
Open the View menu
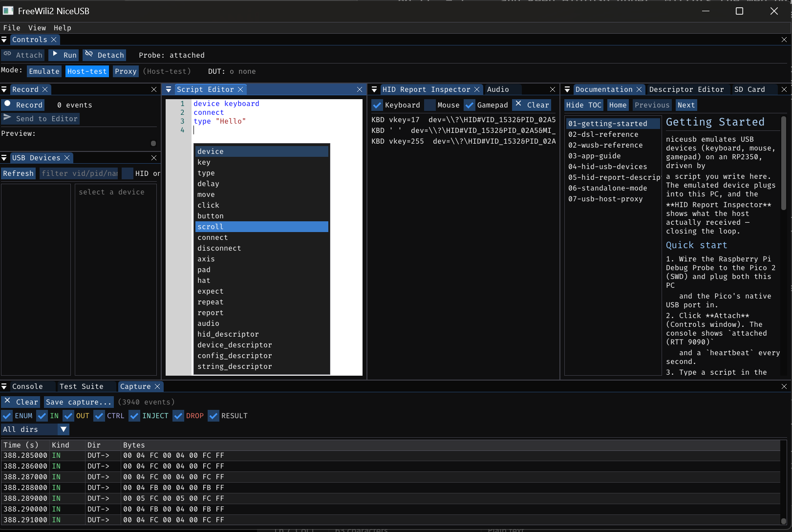(37, 28)
